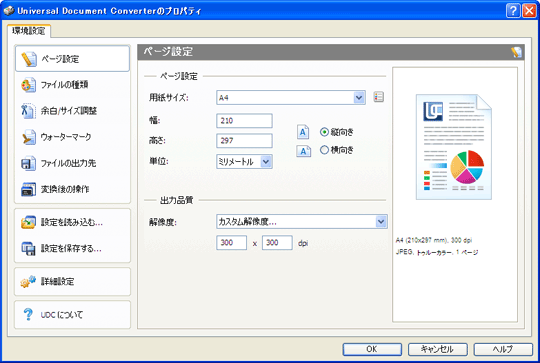Click the document preview thumbnail
540x363 pixels.
[454, 147]
